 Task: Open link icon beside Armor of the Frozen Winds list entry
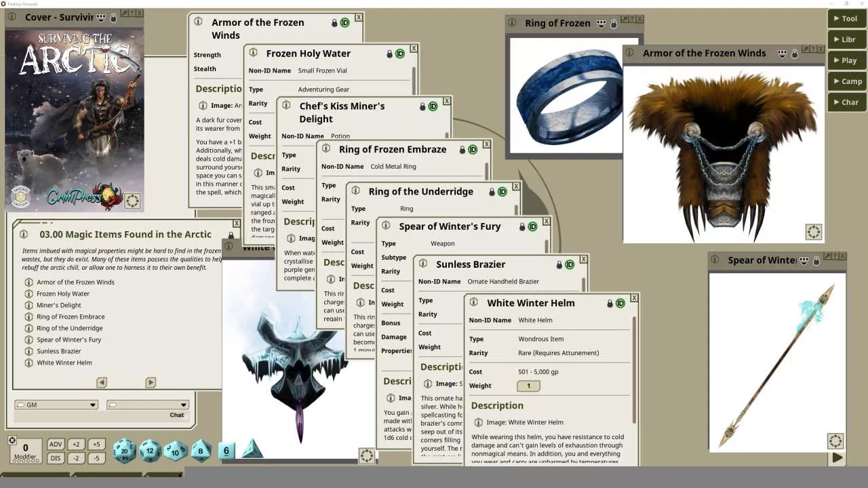click(28, 282)
